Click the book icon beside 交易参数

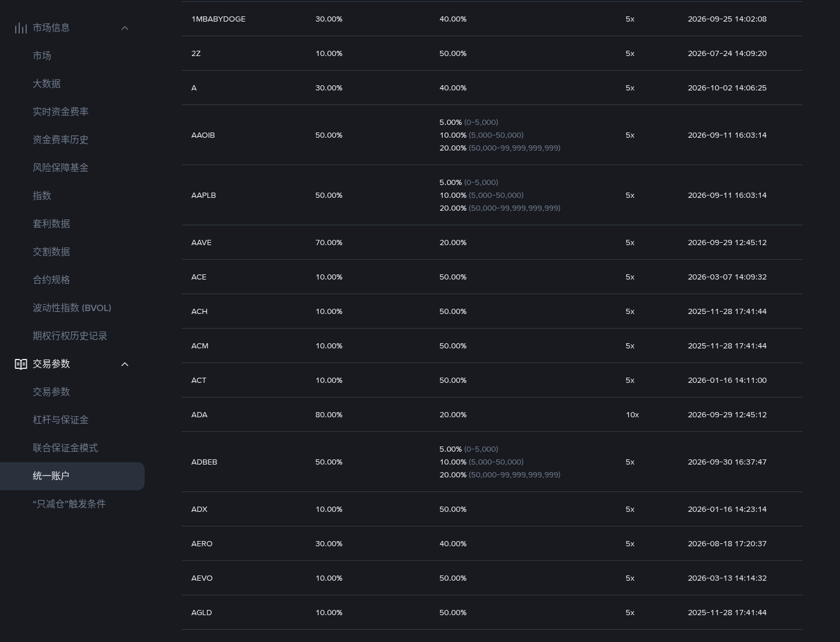pyautogui.click(x=21, y=364)
